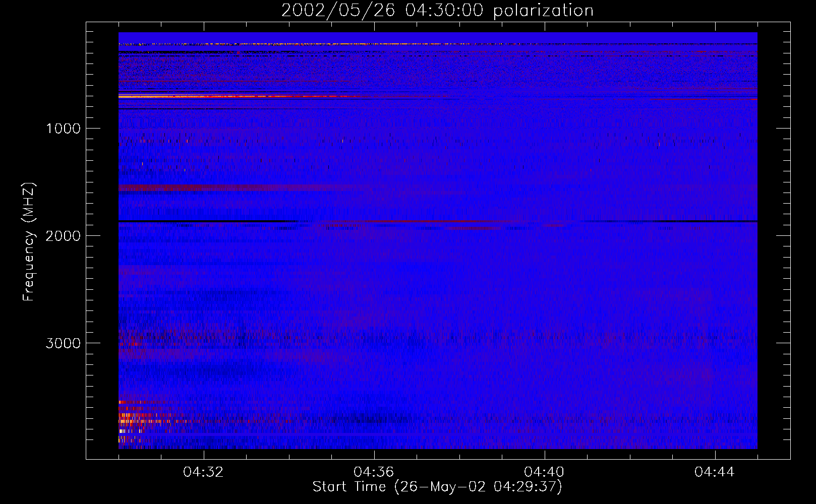This screenshot has width=816, height=504.
Task: Click the 04:44 time axis label
Action: tap(715, 472)
